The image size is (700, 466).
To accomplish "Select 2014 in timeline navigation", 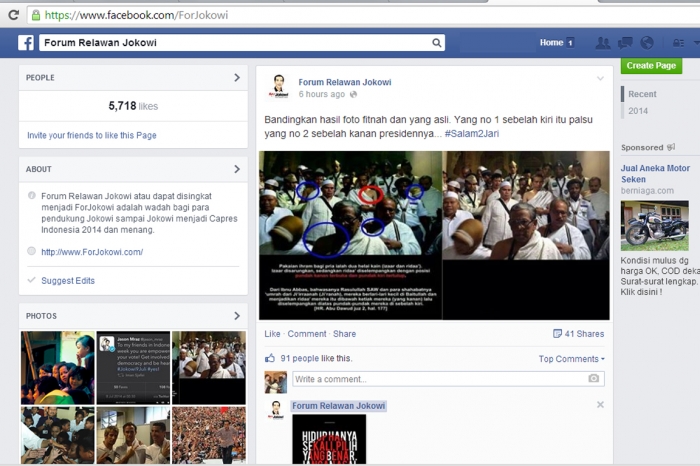I will 638,111.
